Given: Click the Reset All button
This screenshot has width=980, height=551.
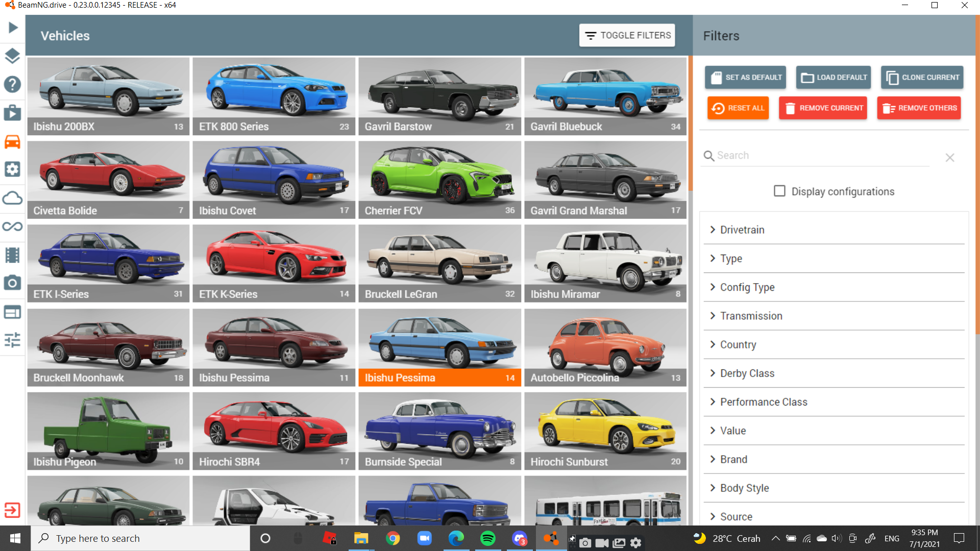Looking at the screenshot, I should pos(738,108).
